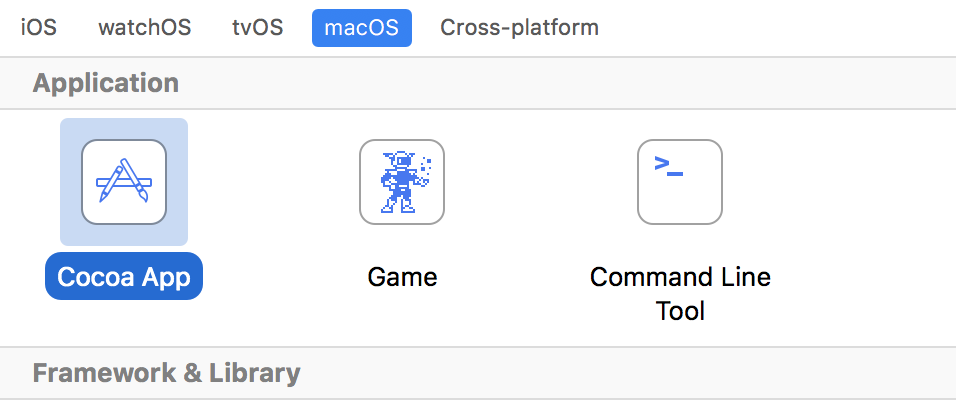956x414 pixels.
Task: Click the Cocoa App highlighted label
Action: (124, 277)
